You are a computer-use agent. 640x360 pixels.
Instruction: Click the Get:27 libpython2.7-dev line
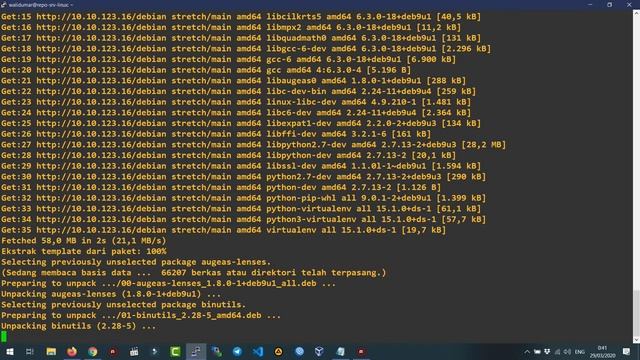click(x=253, y=144)
